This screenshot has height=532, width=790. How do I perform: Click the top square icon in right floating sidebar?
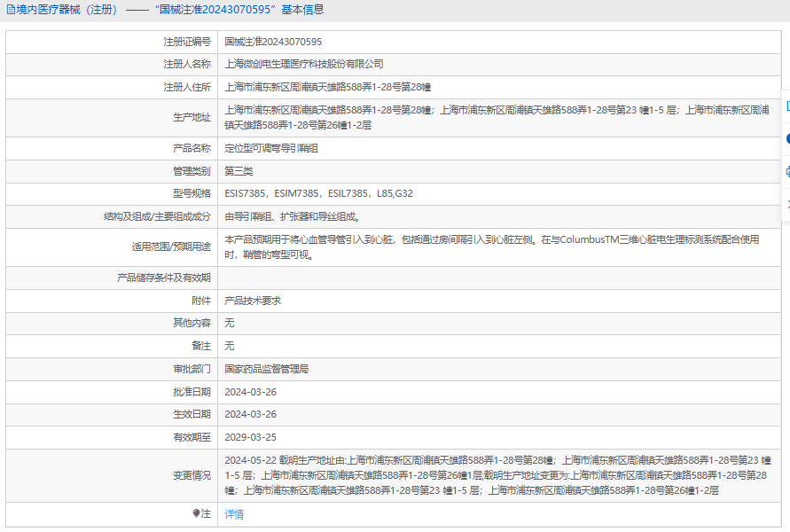[787, 106]
